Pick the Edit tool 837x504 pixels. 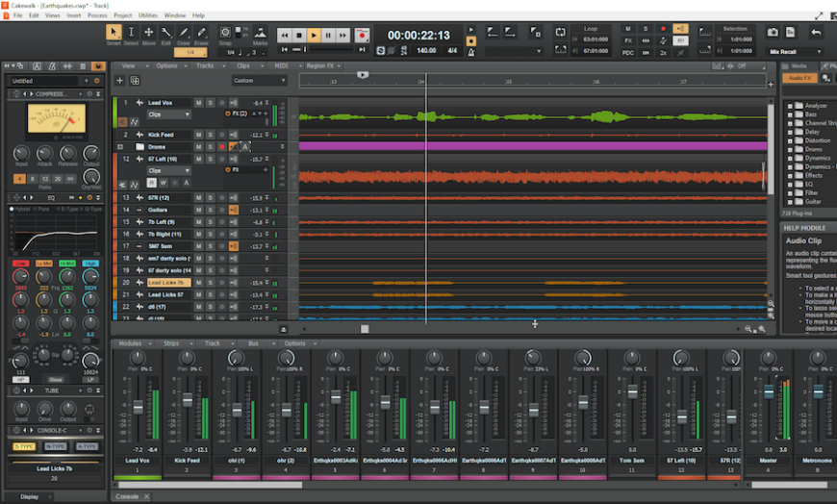(166, 33)
